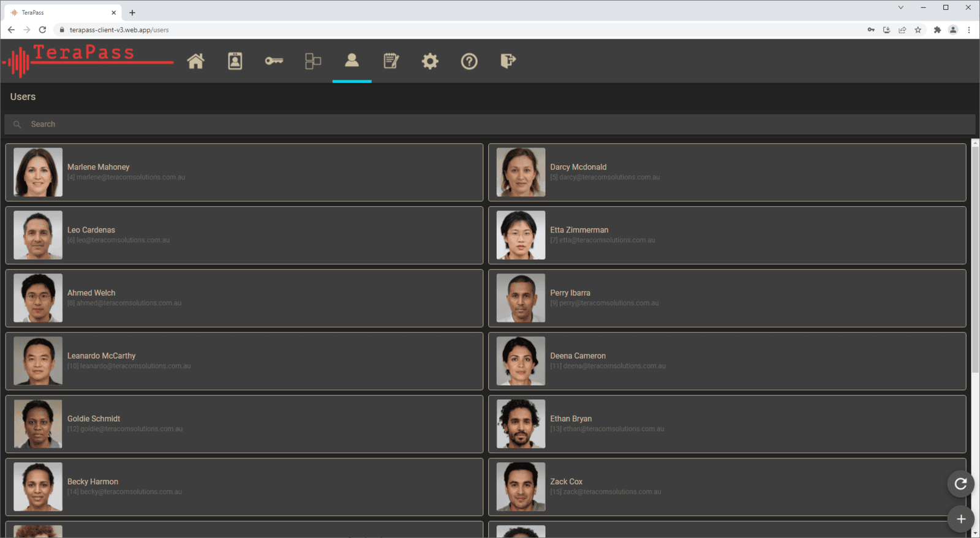
Task: Open Chrome three-dot menu
Action: 969,29
